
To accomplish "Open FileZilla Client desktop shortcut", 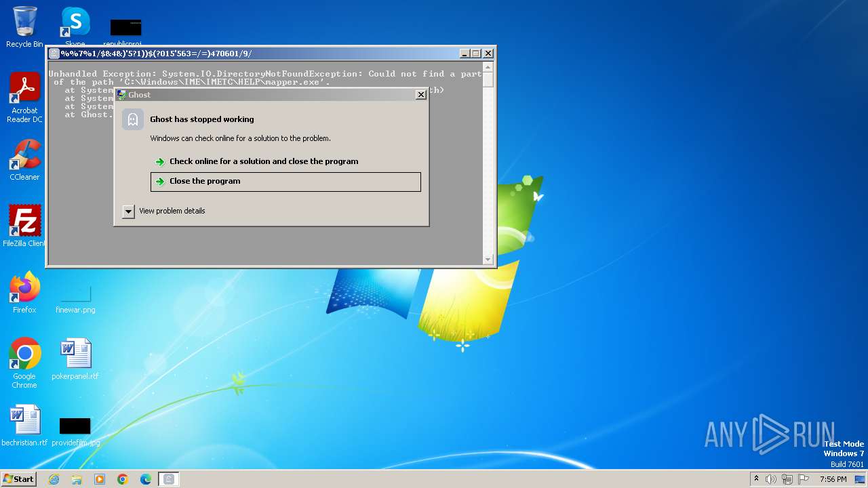I will click(x=25, y=226).
